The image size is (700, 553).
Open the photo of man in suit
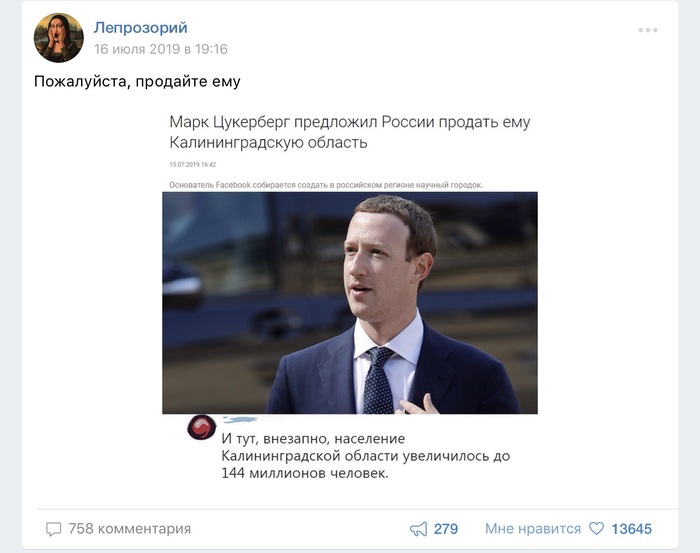[350, 303]
